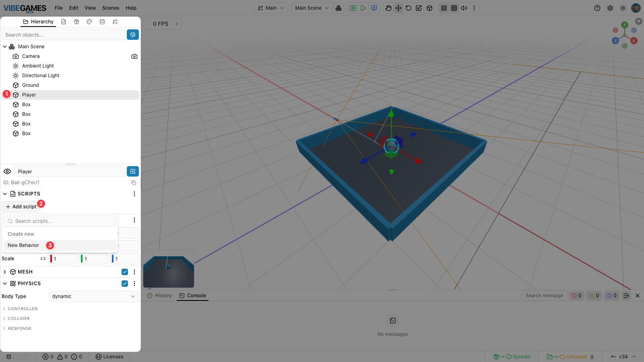Image resolution: width=644 pixels, height=362 pixels.
Task: Select the rotate tool
Action: point(409,8)
